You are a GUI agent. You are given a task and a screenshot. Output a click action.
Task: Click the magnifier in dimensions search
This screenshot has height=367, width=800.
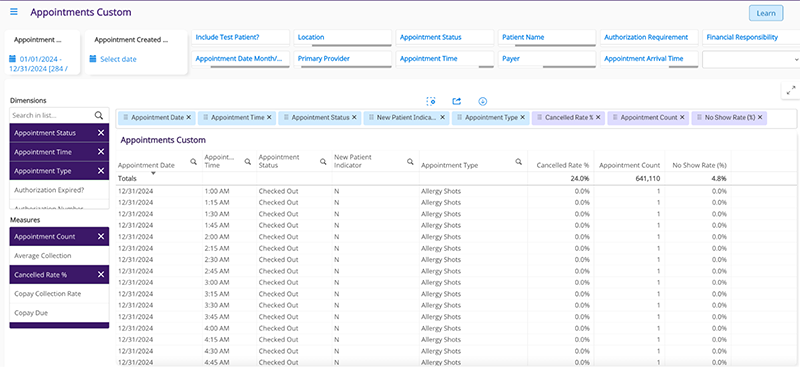tap(99, 115)
